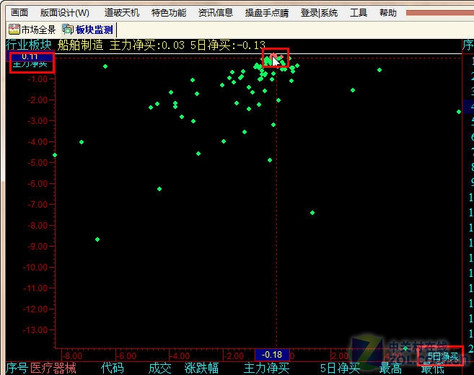Click the -8.00 x-axis tick label
Image resolution: width=474 pixels, height=375 pixels.
coord(73,356)
